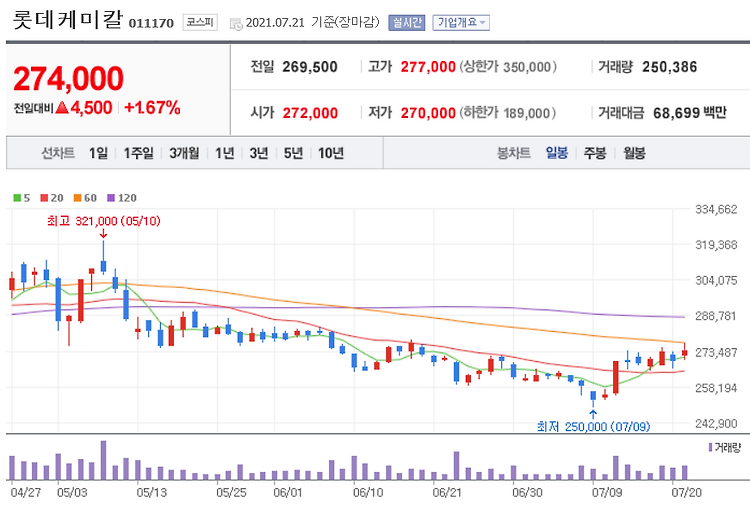
Task: Click the orange 60-day moving average legend
Action: [x=85, y=198]
